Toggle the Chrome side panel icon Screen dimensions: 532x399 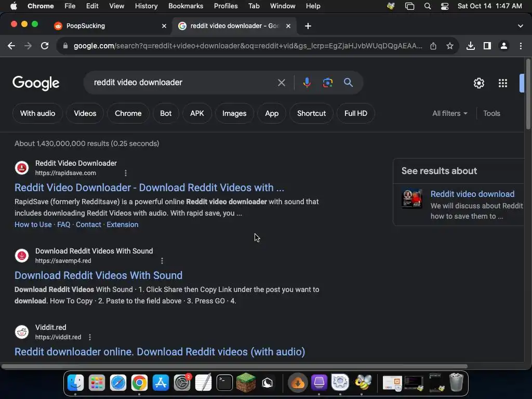click(x=487, y=46)
